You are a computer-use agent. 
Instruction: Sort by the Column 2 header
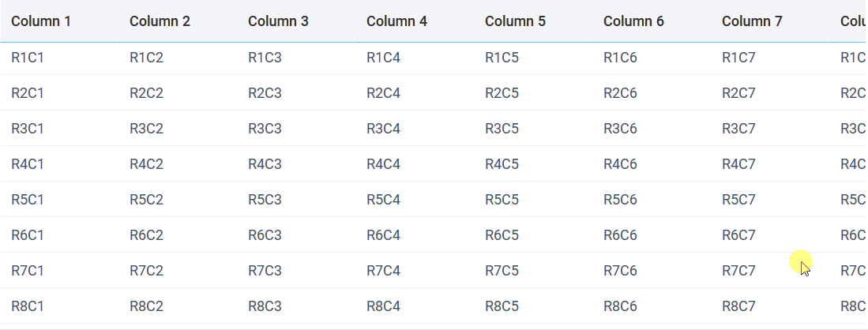coord(160,21)
